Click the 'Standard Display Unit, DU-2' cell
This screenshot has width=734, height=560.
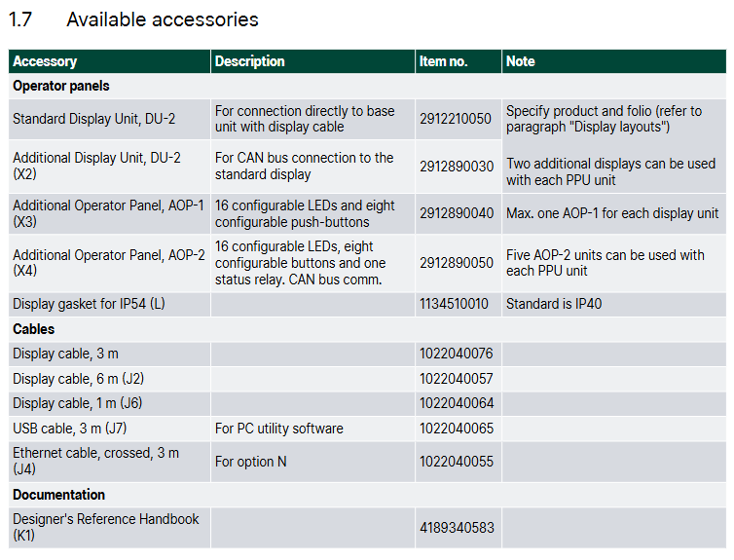(x=94, y=119)
